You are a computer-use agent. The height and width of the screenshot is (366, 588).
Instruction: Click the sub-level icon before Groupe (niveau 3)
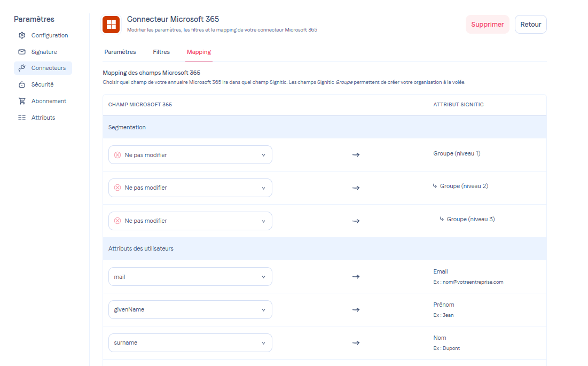[442, 219]
